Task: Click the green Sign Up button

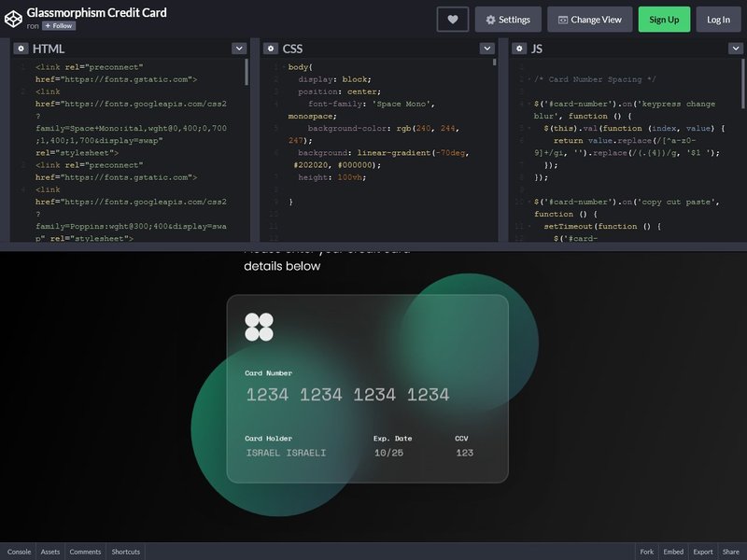Action: tap(664, 20)
